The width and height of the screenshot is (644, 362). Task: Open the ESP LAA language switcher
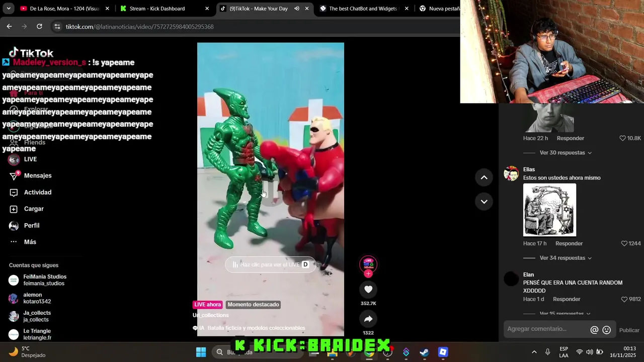[x=564, y=352]
